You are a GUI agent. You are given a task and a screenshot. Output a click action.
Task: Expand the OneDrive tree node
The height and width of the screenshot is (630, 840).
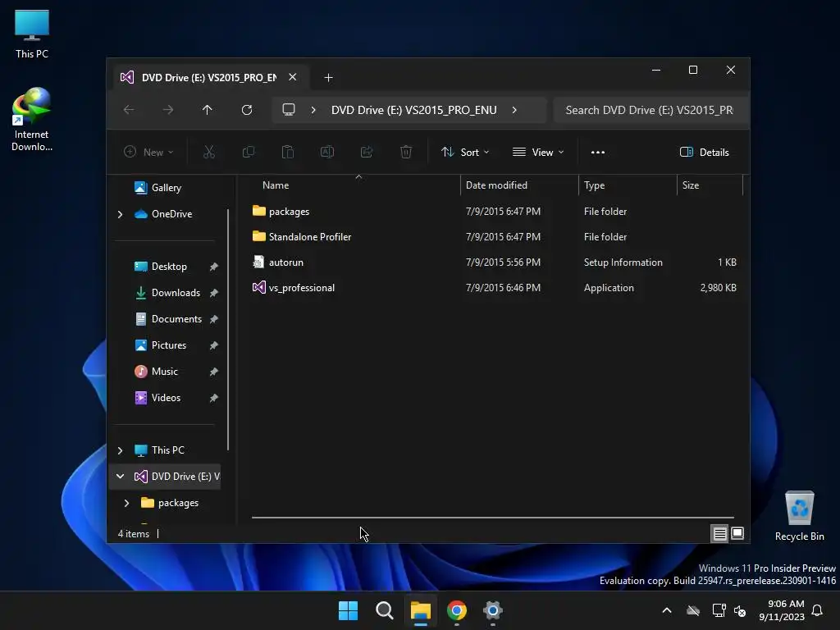tap(120, 214)
